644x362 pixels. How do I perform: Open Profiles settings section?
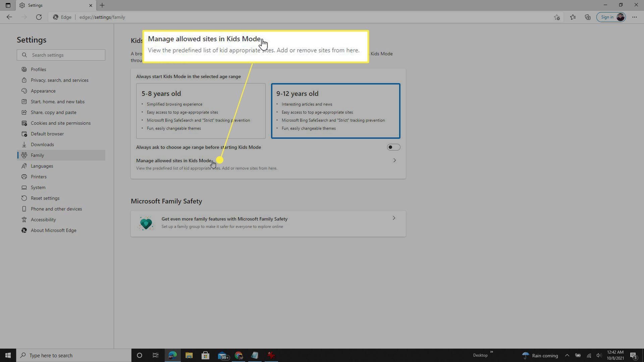(61, 69)
